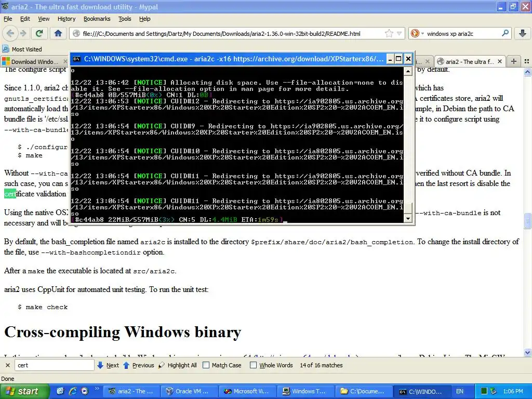The width and height of the screenshot is (532, 399).
Task: Click the network tray icon beside clock
Action: [x=494, y=391]
